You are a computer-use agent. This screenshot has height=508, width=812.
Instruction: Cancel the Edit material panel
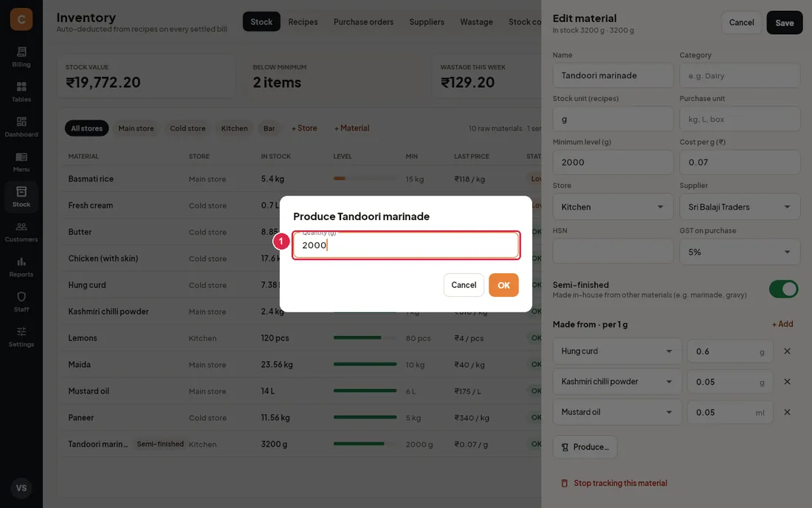[x=741, y=23]
